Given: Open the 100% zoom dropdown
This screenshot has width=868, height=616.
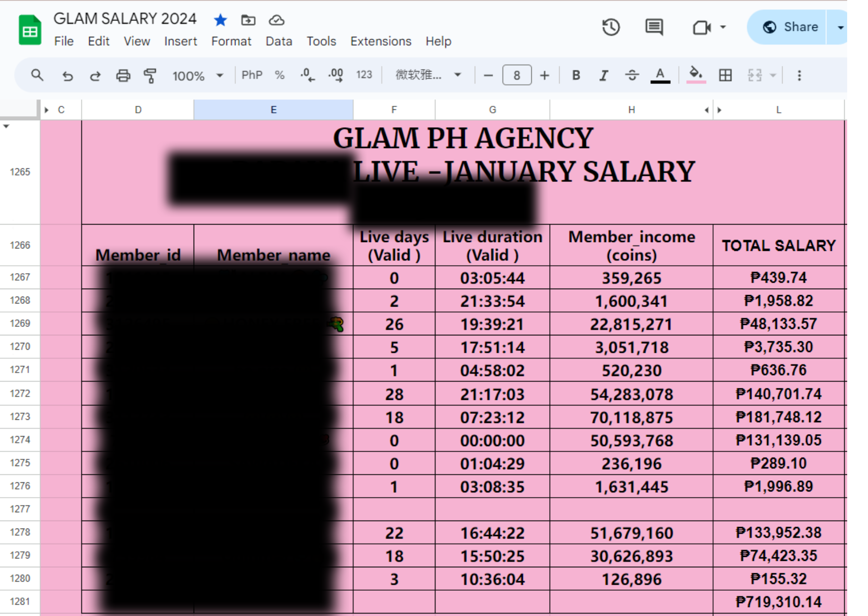Looking at the screenshot, I should 198,76.
